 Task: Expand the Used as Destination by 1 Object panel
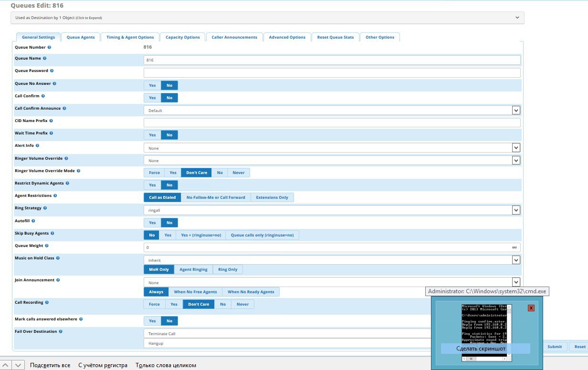267,18
